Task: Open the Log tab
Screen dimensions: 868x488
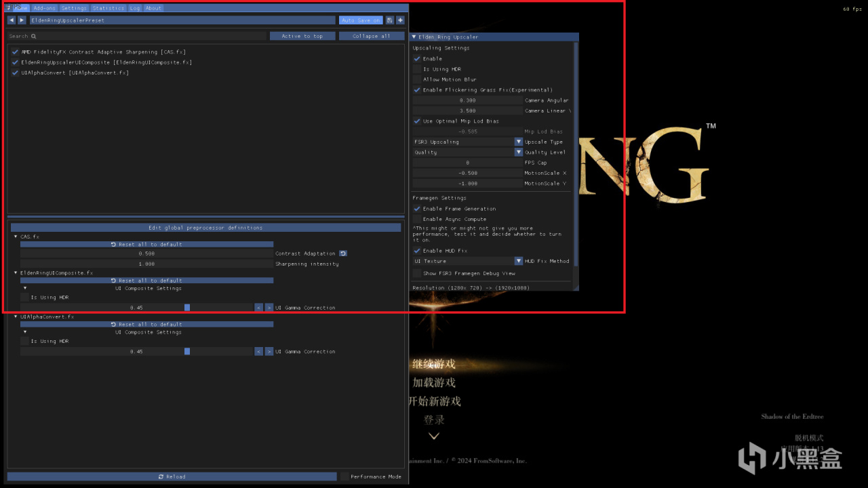Action: point(135,8)
